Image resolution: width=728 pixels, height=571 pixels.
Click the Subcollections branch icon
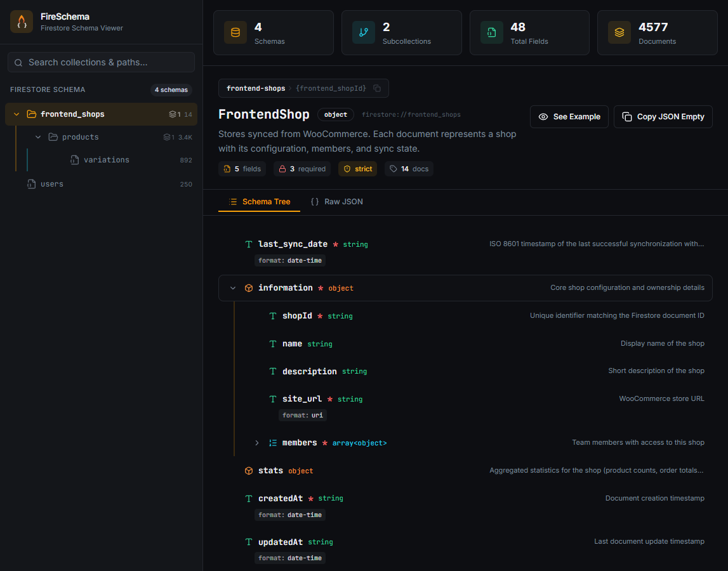tap(362, 32)
